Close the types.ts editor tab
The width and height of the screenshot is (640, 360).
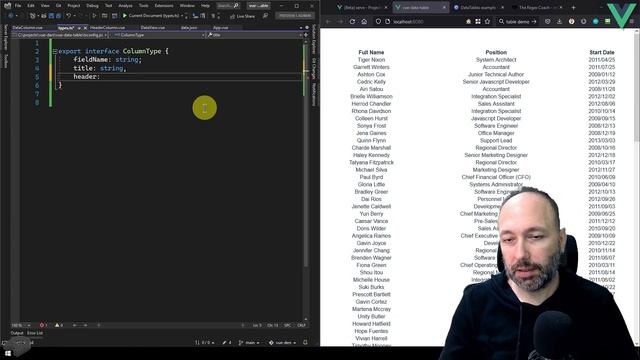tap(85, 28)
